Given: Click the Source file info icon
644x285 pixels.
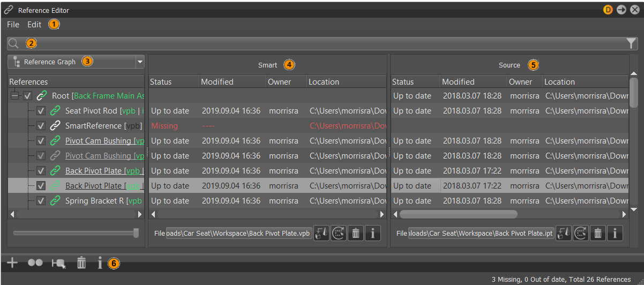Looking at the screenshot, I should point(615,234).
